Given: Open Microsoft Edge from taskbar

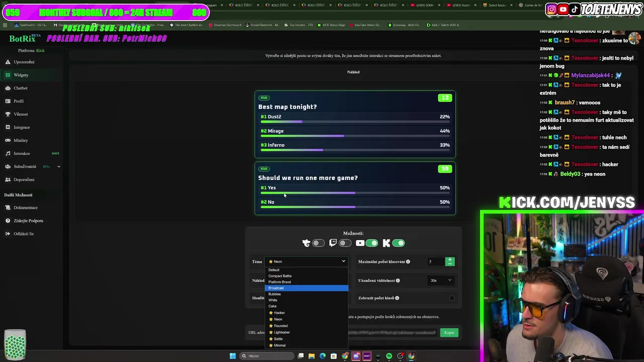Looking at the screenshot, I should pos(323,356).
